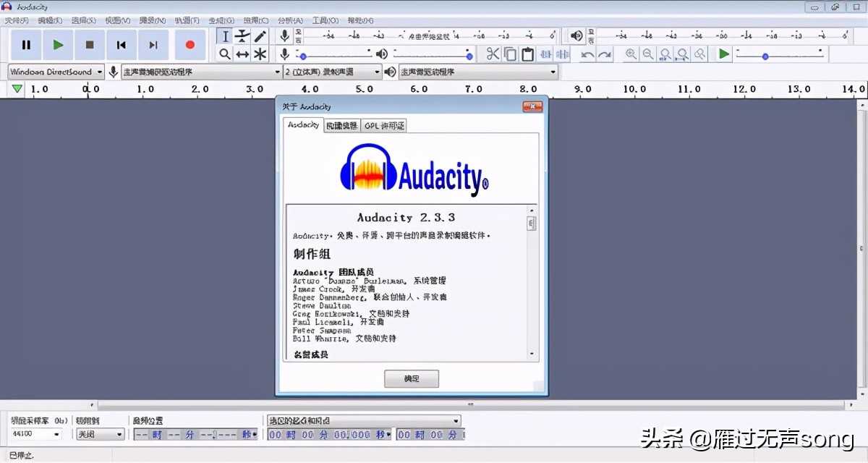Select the Envelope tool

(242, 36)
